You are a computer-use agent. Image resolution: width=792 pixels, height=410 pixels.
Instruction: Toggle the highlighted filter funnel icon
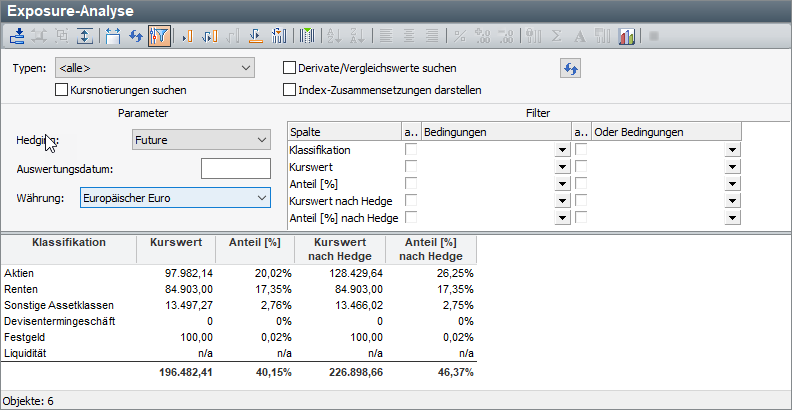click(158, 36)
